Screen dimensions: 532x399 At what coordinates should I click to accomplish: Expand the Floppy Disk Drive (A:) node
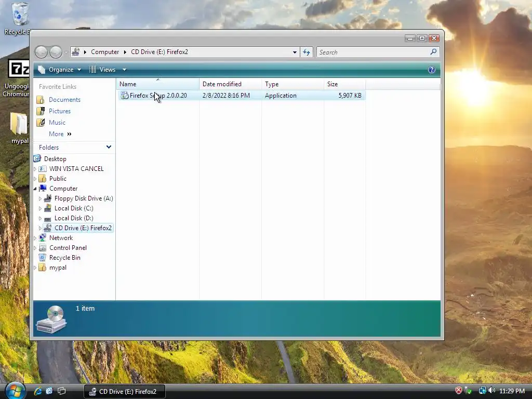point(40,198)
